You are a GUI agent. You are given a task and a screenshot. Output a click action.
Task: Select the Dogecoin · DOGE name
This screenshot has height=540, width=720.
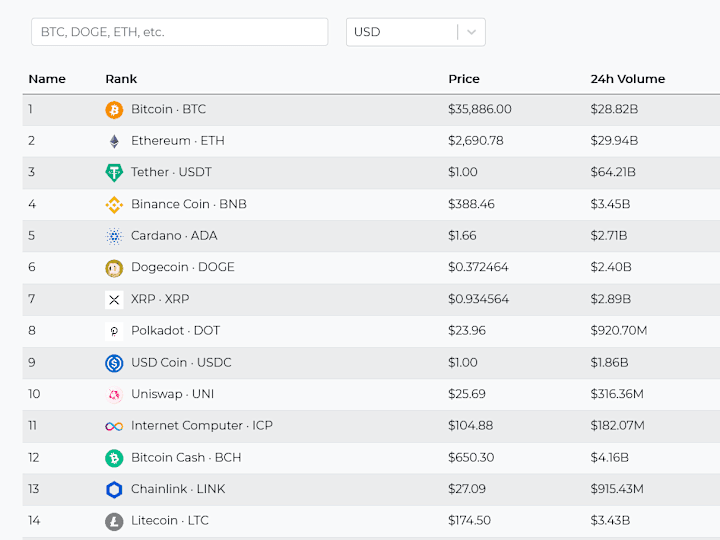[x=183, y=267]
